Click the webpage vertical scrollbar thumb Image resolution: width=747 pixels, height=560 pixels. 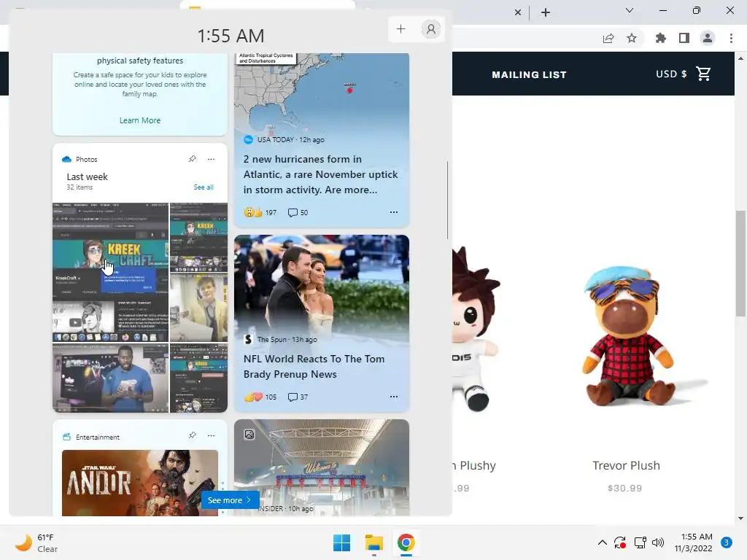740,262
